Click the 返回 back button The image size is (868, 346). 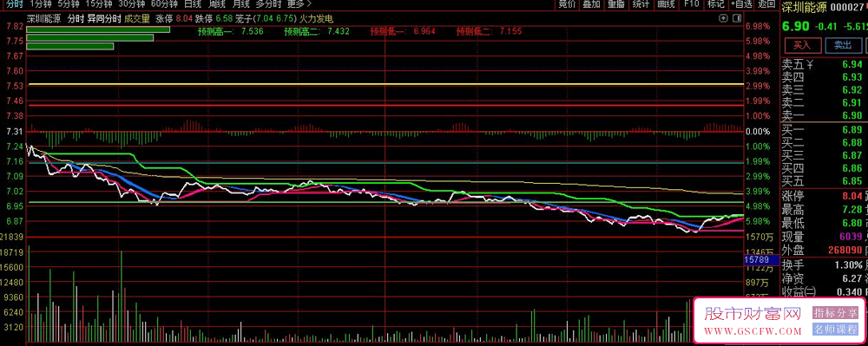766,4
